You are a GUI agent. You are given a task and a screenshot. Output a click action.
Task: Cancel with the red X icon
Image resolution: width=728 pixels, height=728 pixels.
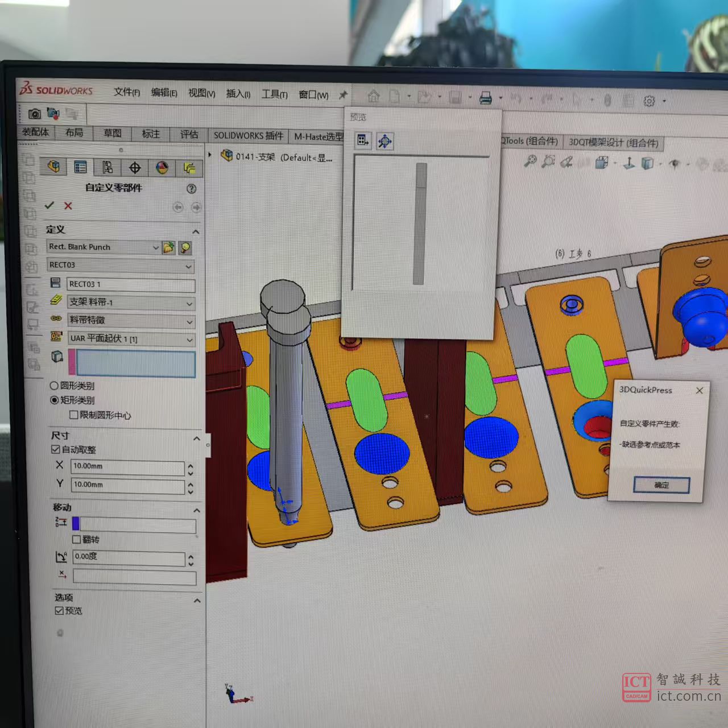pyautogui.click(x=68, y=205)
